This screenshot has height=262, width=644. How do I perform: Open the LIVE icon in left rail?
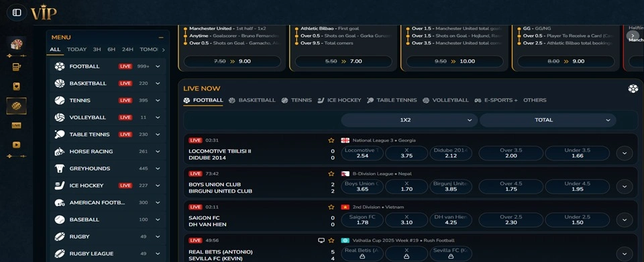(x=16, y=126)
